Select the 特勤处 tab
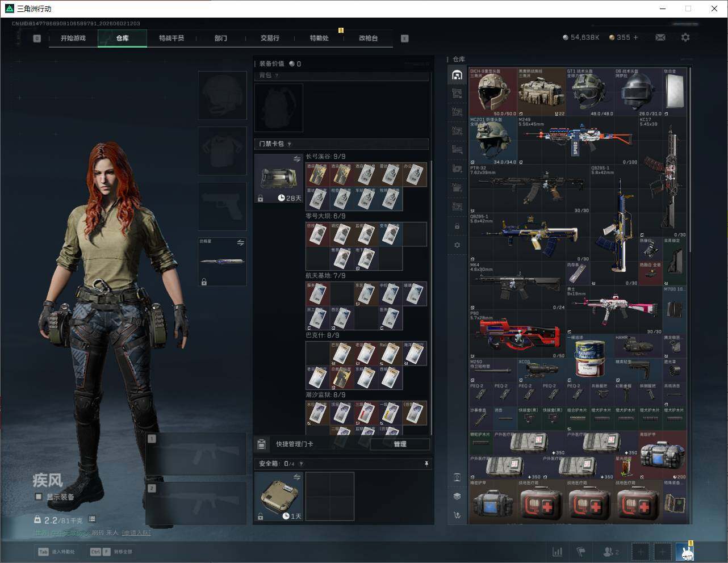The width and height of the screenshot is (728, 563). tap(319, 38)
